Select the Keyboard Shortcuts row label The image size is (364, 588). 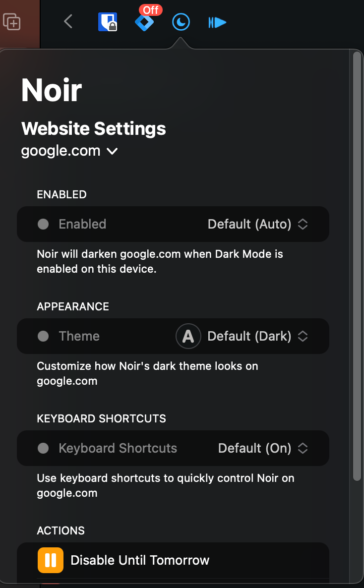(x=118, y=448)
